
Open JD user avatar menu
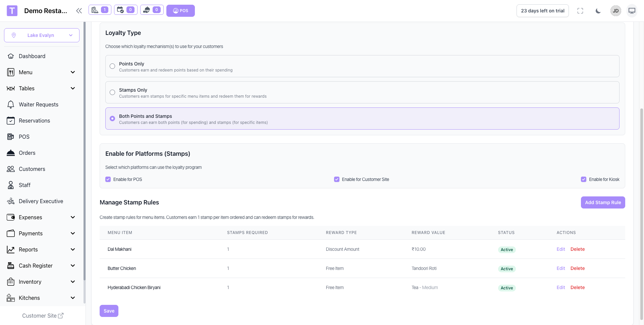coord(616,11)
